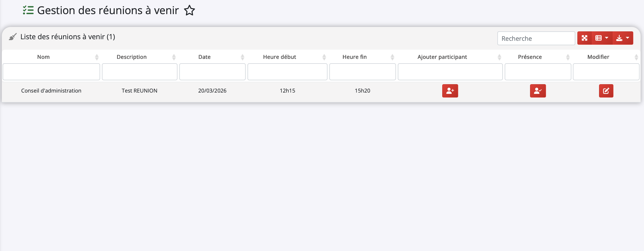Sort the table by Nom column

(x=43, y=57)
